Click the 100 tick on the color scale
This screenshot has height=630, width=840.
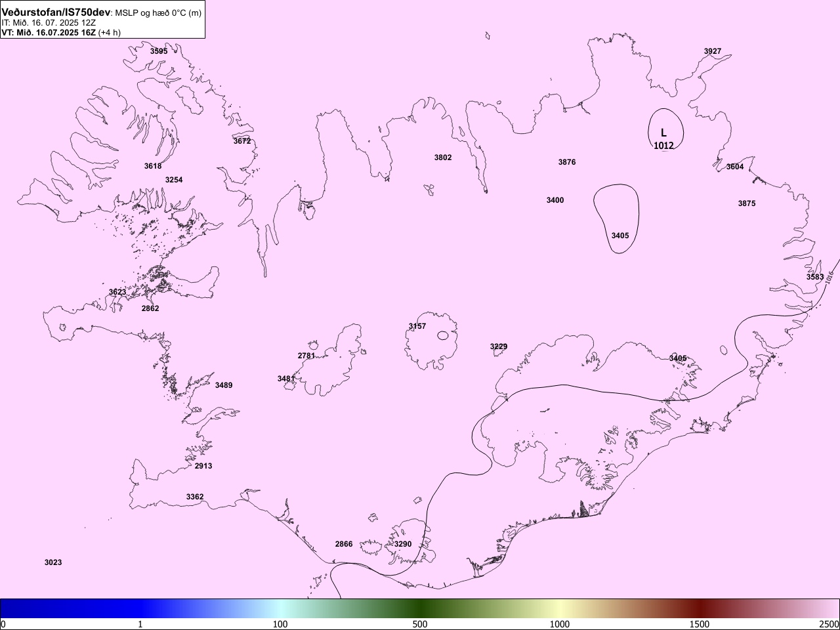(x=280, y=624)
